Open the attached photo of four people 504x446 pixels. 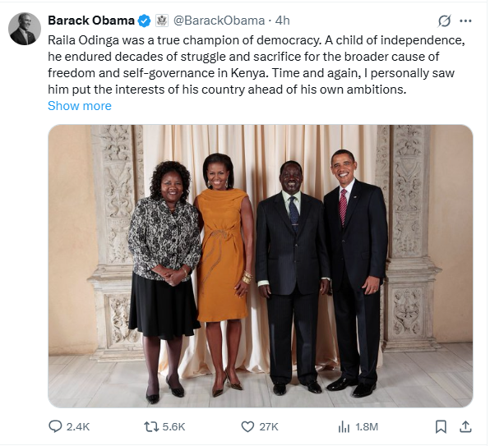tap(260, 265)
